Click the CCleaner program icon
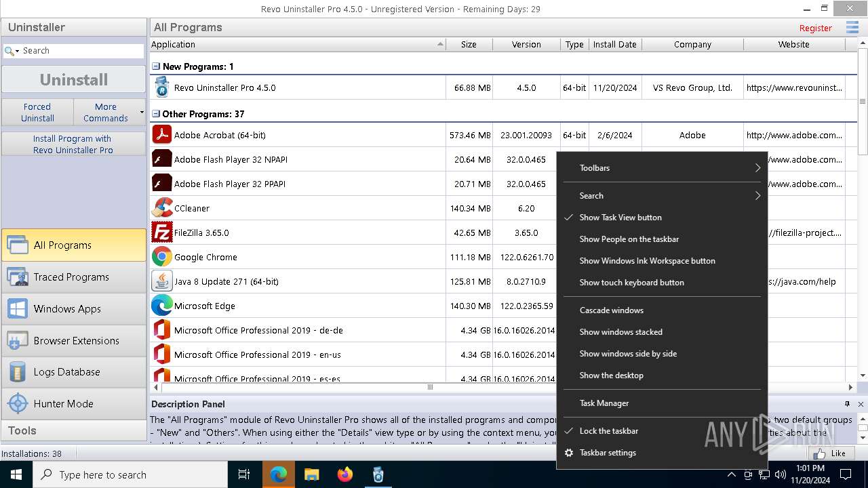The image size is (868, 488). [161, 208]
